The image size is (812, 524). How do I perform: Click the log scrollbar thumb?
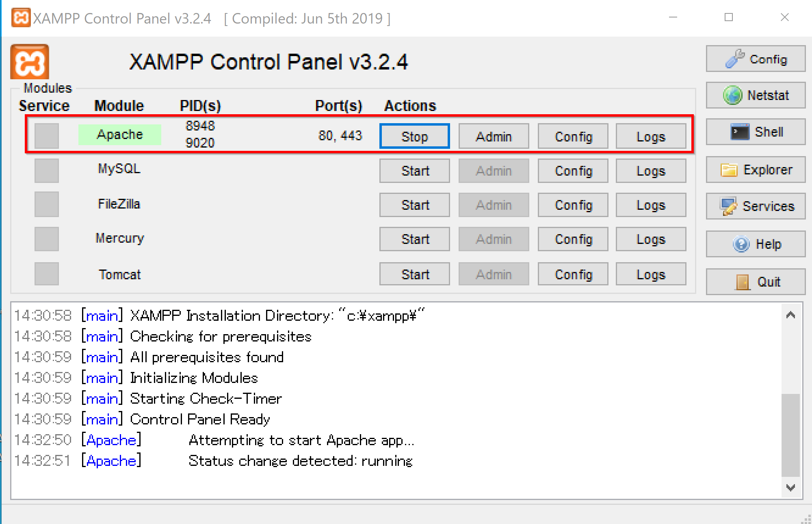pos(790,435)
